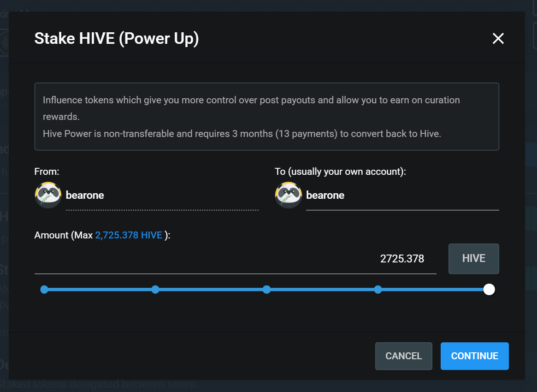Click the 'To (usually your own account):' label
Viewport: 537px width, 392px height.
[x=340, y=172]
